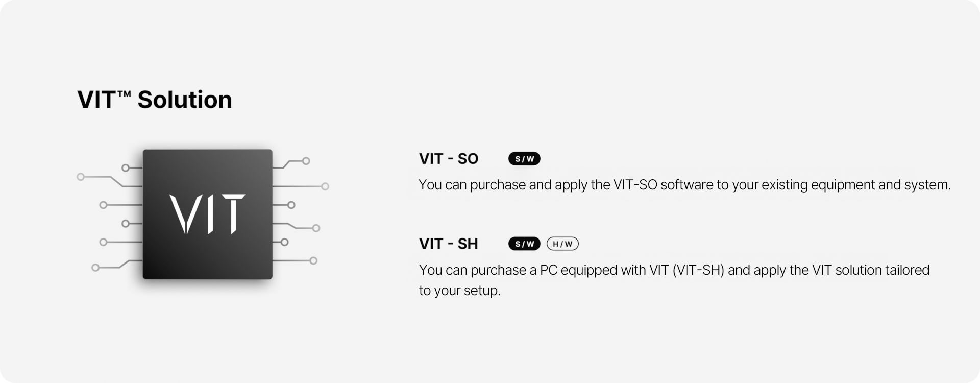Image resolution: width=980 pixels, height=383 pixels.
Task: Click the middle-right short circuit pin node
Action: click(x=291, y=205)
